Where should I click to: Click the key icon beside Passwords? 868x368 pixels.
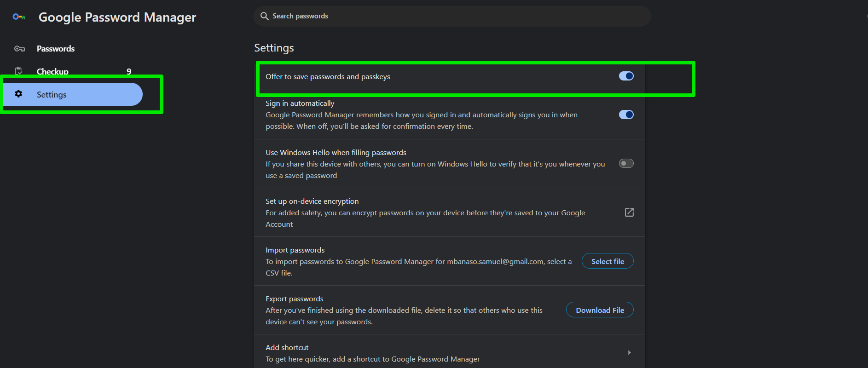click(19, 49)
